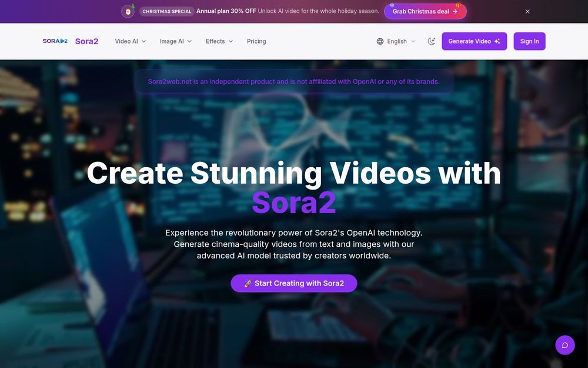Click Start Creating with Sora2 button

[x=293, y=283]
